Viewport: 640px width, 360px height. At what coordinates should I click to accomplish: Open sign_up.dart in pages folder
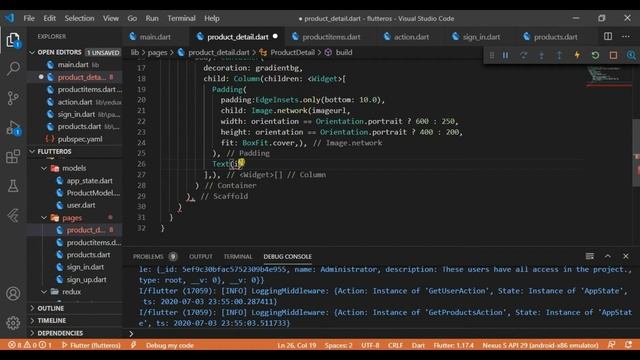coord(87,280)
